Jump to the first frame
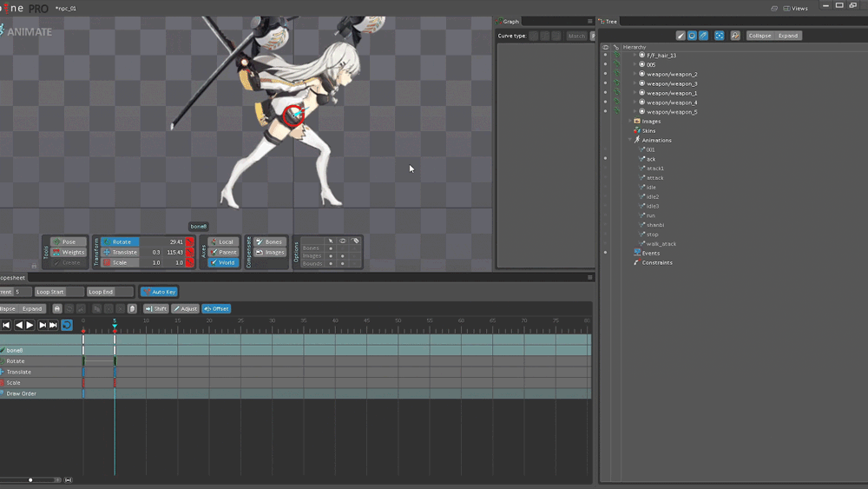 coord(6,325)
